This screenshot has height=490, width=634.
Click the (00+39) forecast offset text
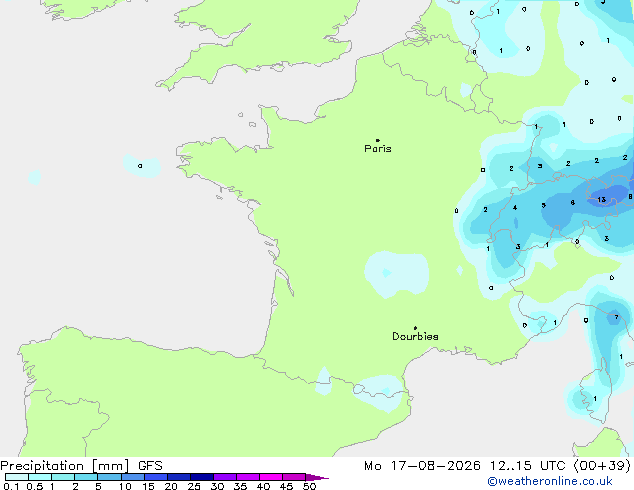pyautogui.click(x=602, y=466)
